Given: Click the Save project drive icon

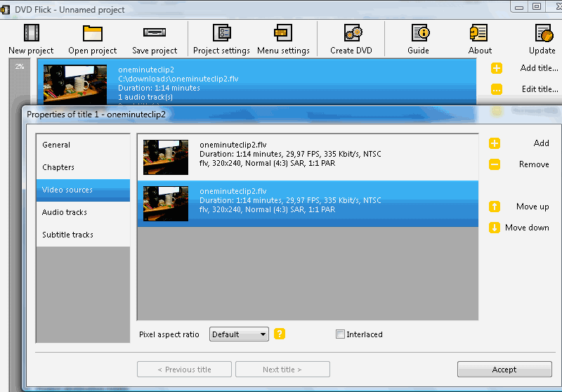Looking at the screenshot, I should coord(155,32).
